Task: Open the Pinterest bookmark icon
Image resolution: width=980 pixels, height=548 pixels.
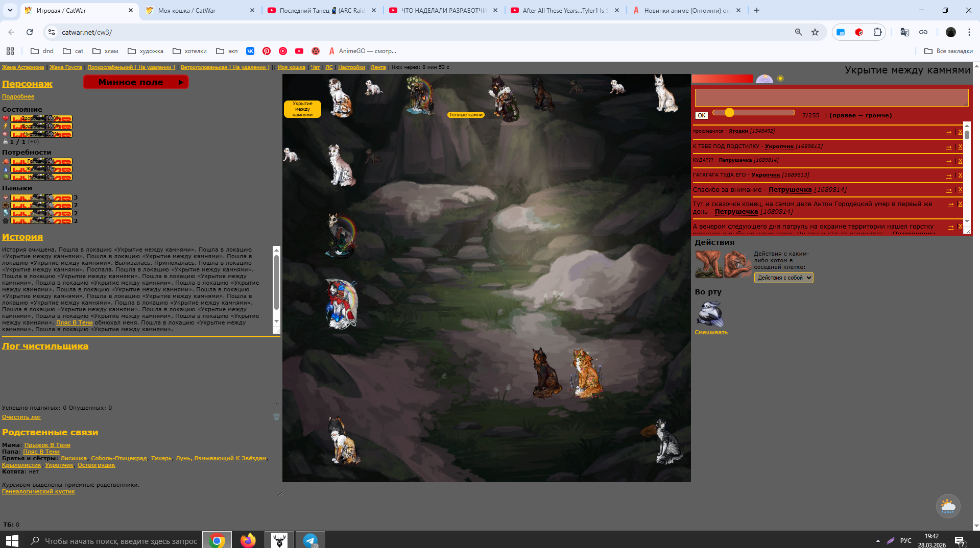Action: (267, 51)
